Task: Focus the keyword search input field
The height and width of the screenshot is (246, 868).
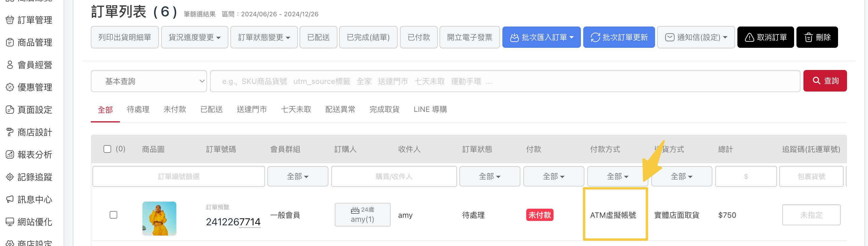Action: [505, 81]
